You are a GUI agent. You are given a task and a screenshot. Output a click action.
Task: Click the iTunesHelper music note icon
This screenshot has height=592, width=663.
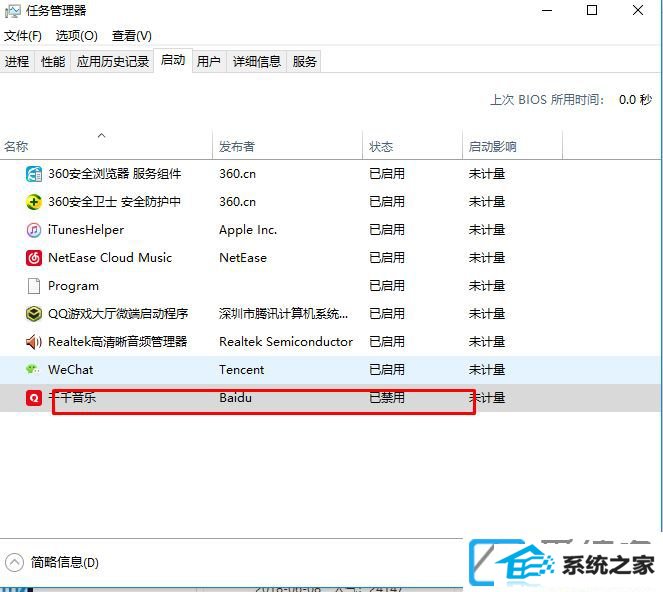coord(34,230)
